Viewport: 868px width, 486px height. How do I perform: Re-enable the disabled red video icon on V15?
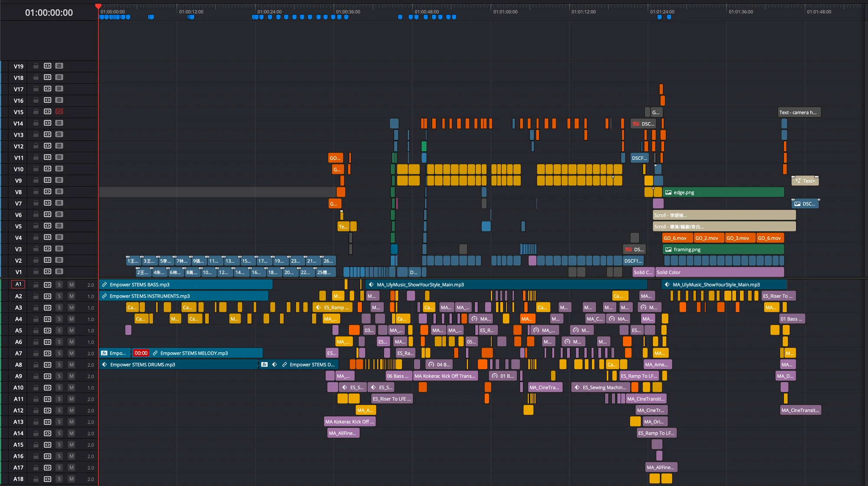59,112
